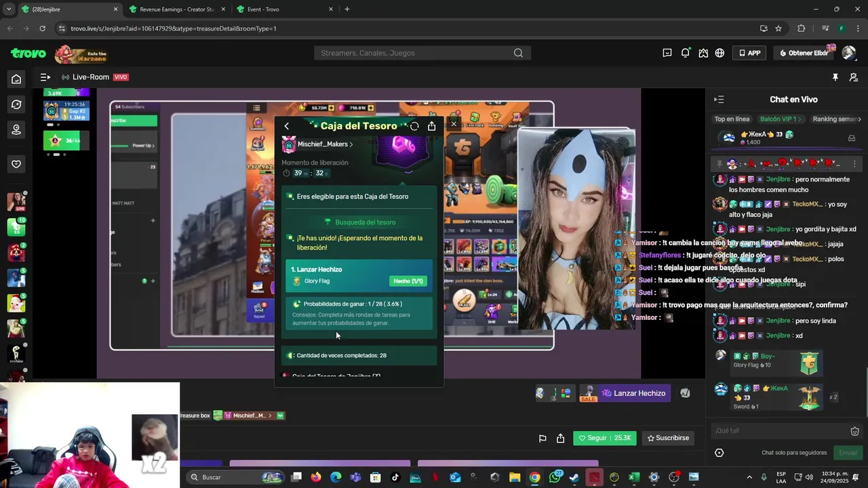
Task: Open the Rule the Warzone banner
Action: coord(81,54)
